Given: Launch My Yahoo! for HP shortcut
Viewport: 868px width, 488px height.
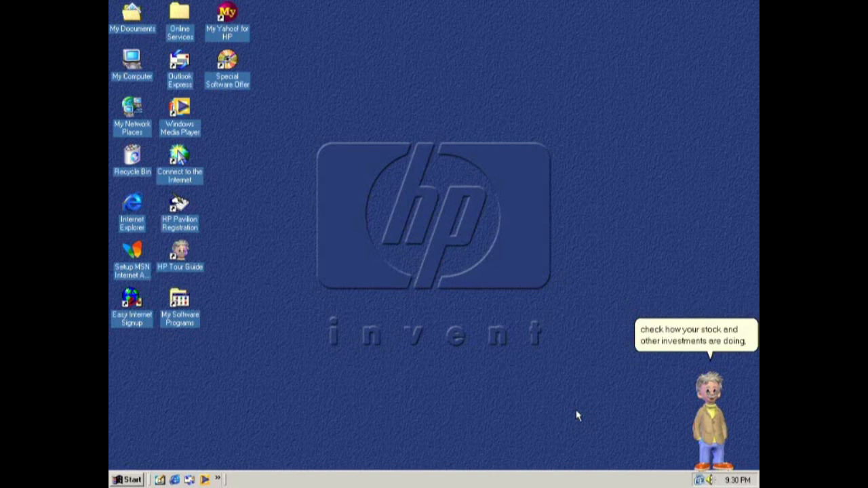Looking at the screenshot, I should click(x=227, y=21).
